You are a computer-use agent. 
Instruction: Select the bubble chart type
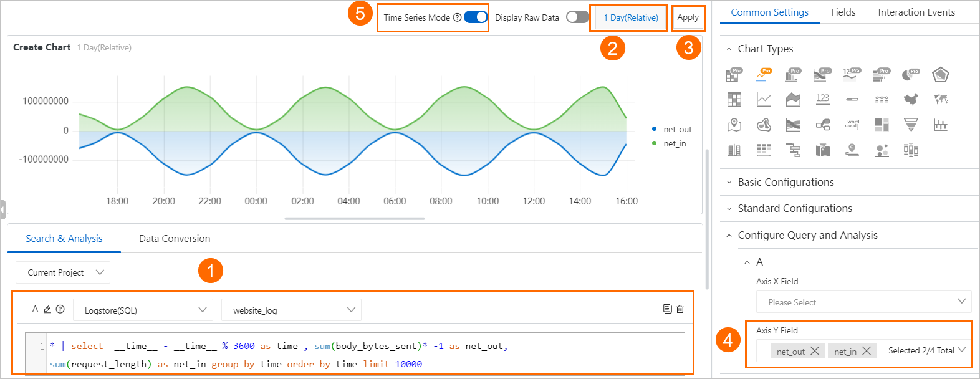882,150
